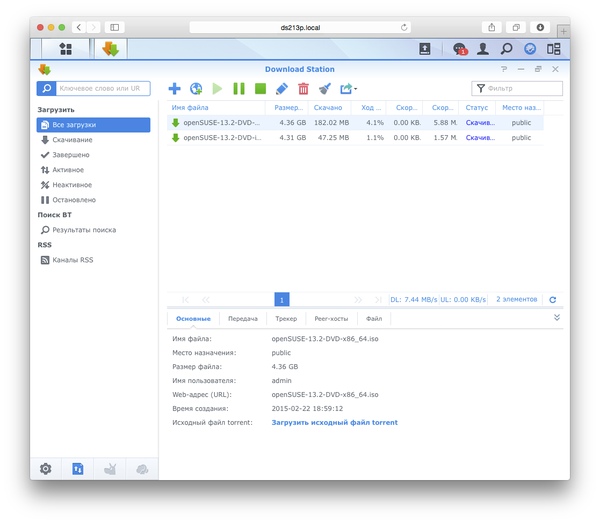Image resolution: width=600 pixels, height=523 pixels.
Task: Delete the selected task with trash icon
Action: click(x=303, y=88)
